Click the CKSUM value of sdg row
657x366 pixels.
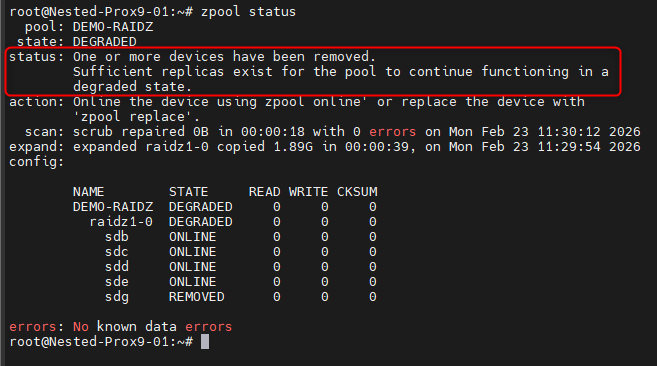click(x=373, y=297)
